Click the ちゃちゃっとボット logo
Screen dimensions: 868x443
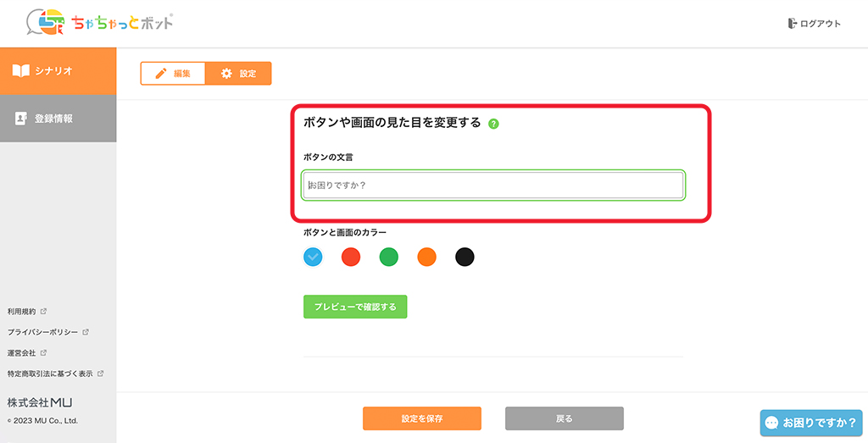(x=100, y=22)
